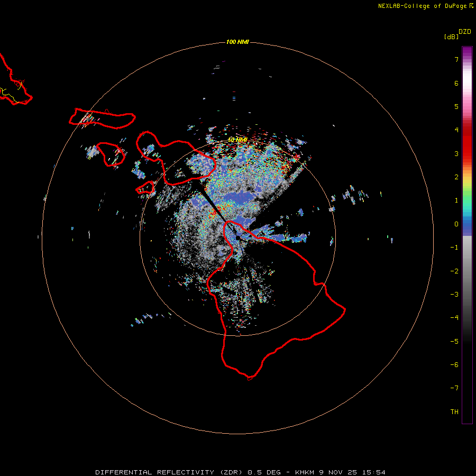Click the -6 value on the colorbar scale
The width and height of the screenshot is (476, 476).
(454, 365)
